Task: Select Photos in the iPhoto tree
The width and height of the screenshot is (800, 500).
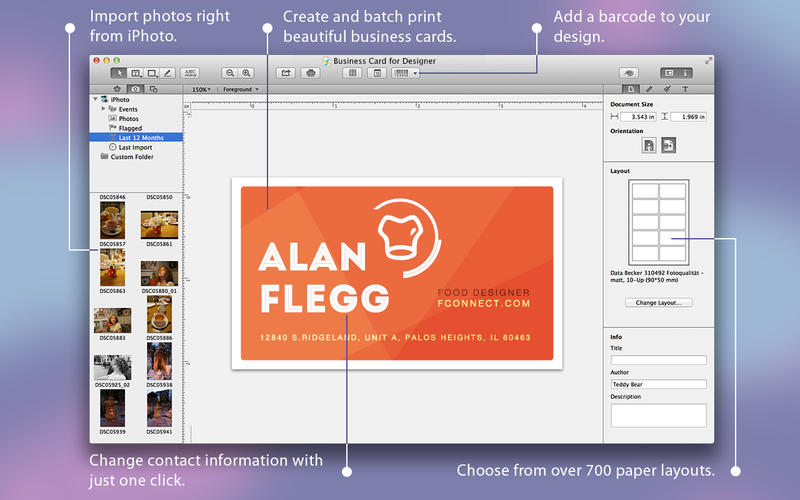Action: [x=129, y=118]
